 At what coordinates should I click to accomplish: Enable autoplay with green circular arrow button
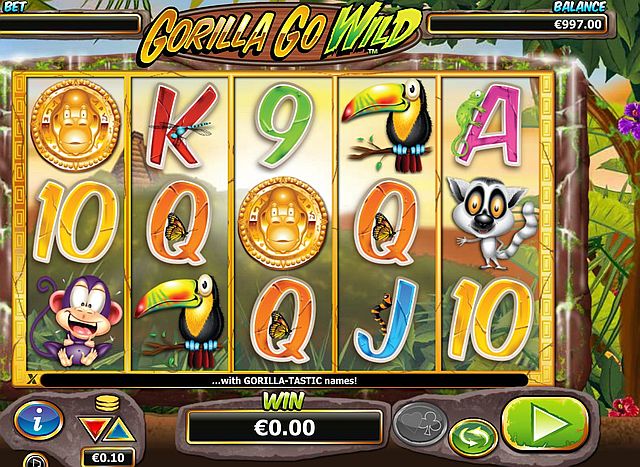[x=473, y=438]
